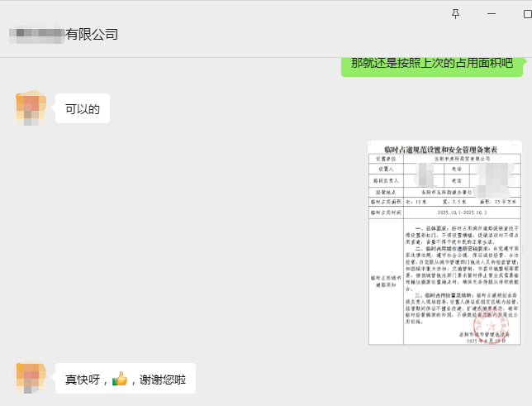The height and width of the screenshot is (406, 532).
Task: Click the document heading 临时占道规范设置和安全管理备案表
Action: point(444,148)
